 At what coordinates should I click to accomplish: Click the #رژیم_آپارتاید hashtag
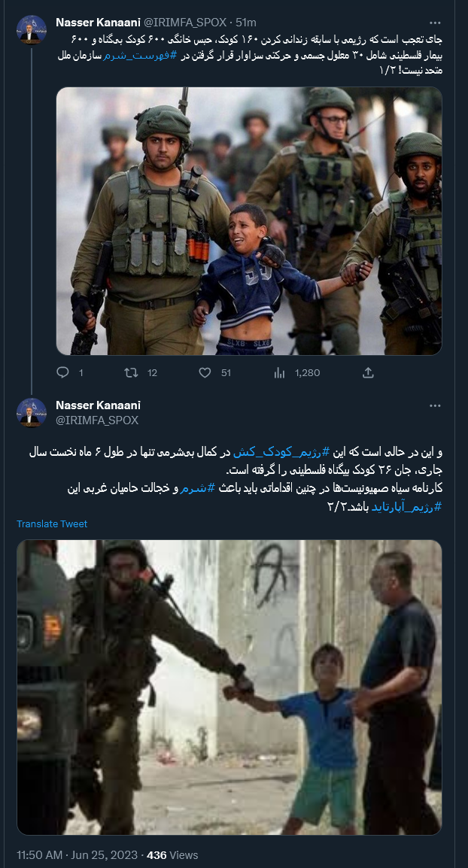click(407, 506)
